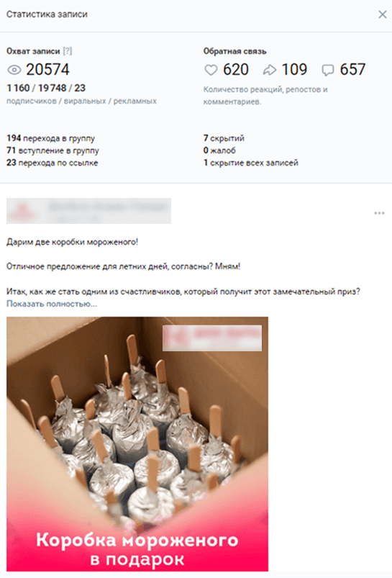Open the reach help question mark

[68, 51]
